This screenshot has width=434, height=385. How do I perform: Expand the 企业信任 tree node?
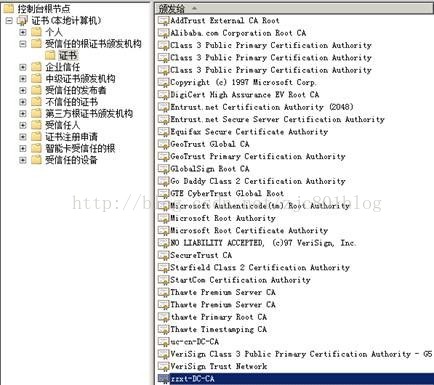click(23, 67)
